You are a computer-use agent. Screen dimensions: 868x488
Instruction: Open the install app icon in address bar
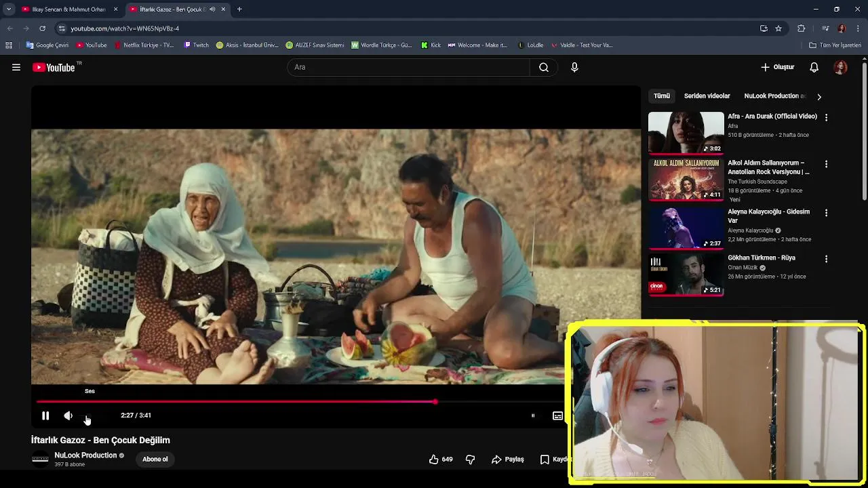click(x=764, y=28)
